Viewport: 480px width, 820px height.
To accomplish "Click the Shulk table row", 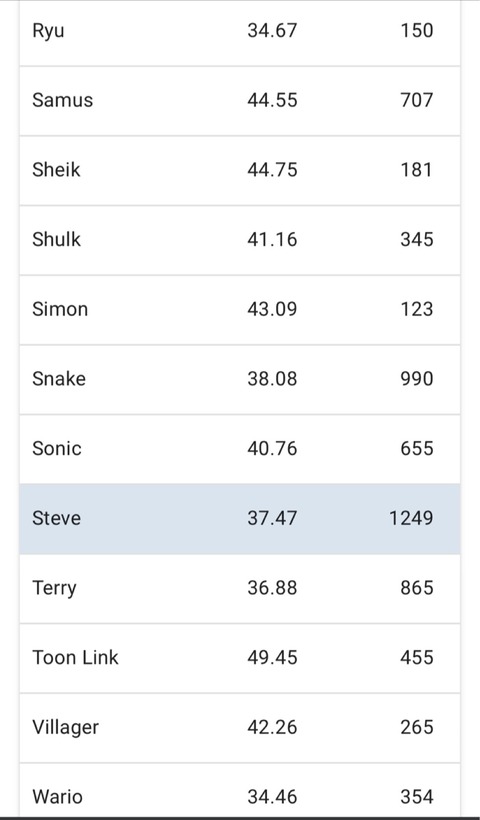I will tap(240, 240).
